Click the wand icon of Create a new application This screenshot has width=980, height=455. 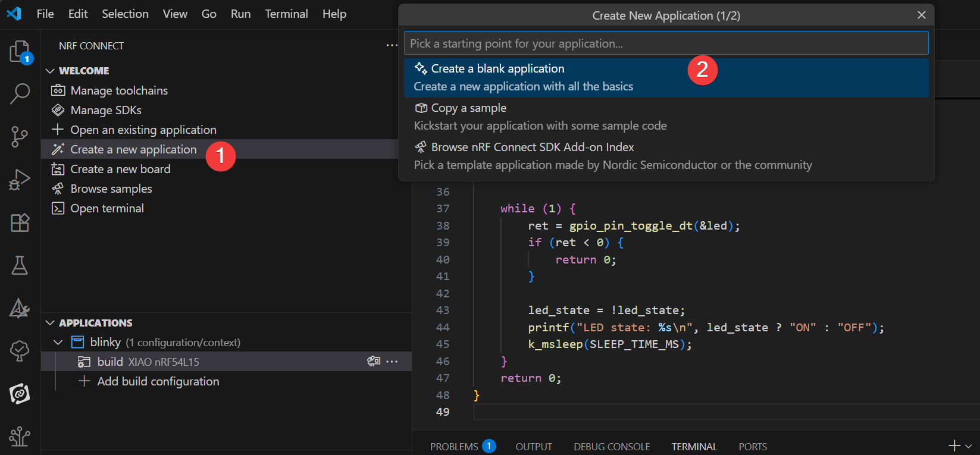click(58, 149)
